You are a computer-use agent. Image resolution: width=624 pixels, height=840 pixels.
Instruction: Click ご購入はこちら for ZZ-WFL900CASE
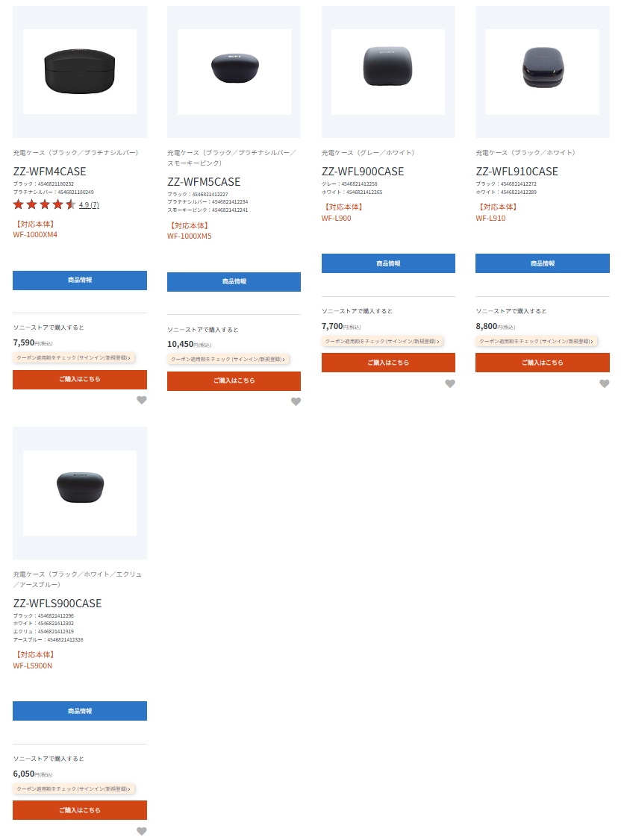click(388, 363)
